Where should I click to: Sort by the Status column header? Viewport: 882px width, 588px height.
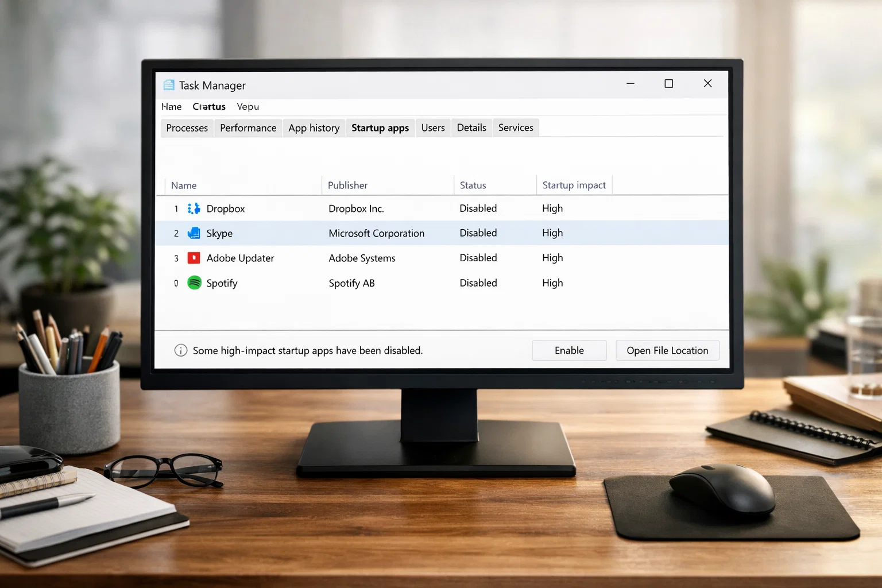coord(473,185)
